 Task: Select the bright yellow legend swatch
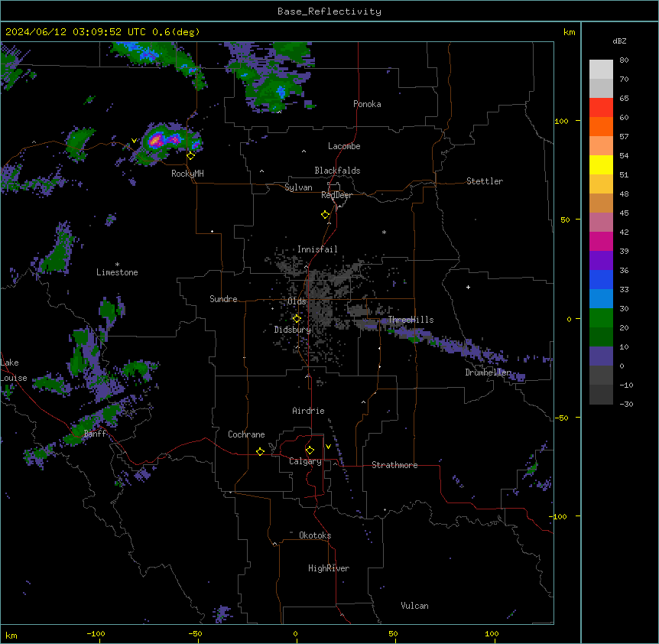(601, 164)
